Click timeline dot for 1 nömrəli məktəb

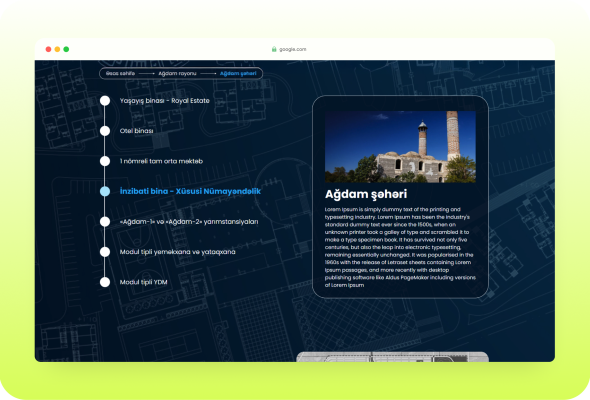105,161
